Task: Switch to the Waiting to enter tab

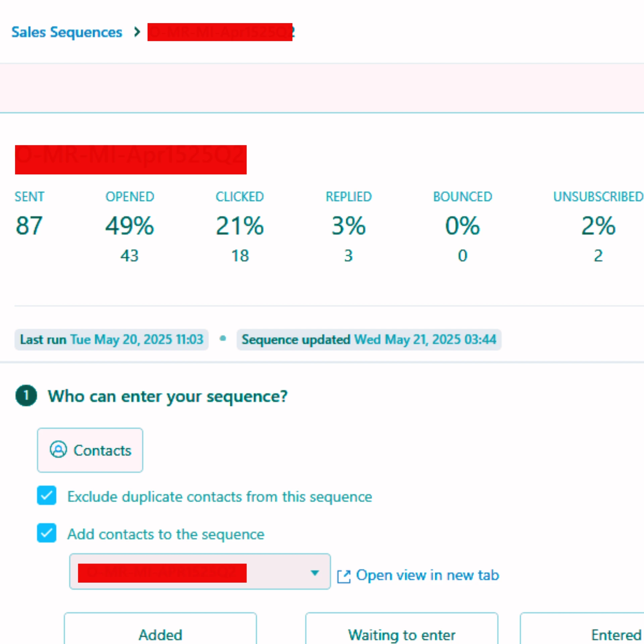Action: pos(401,634)
